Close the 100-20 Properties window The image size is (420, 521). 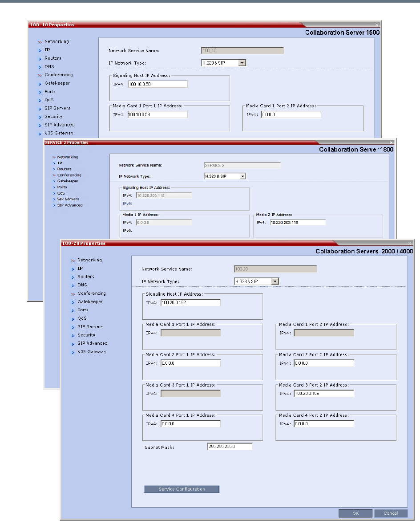[410, 244]
